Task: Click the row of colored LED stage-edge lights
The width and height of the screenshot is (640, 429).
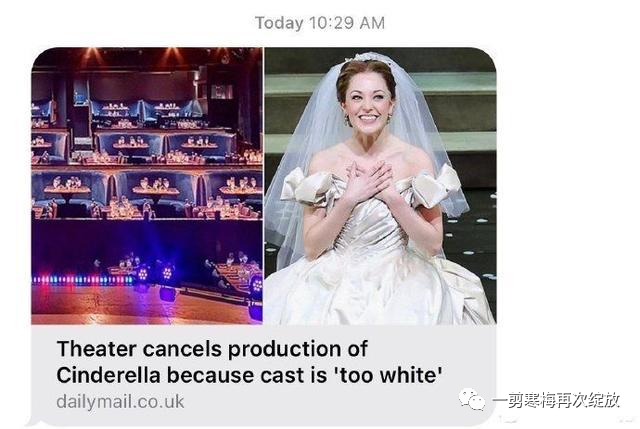Action: (83, 280)
